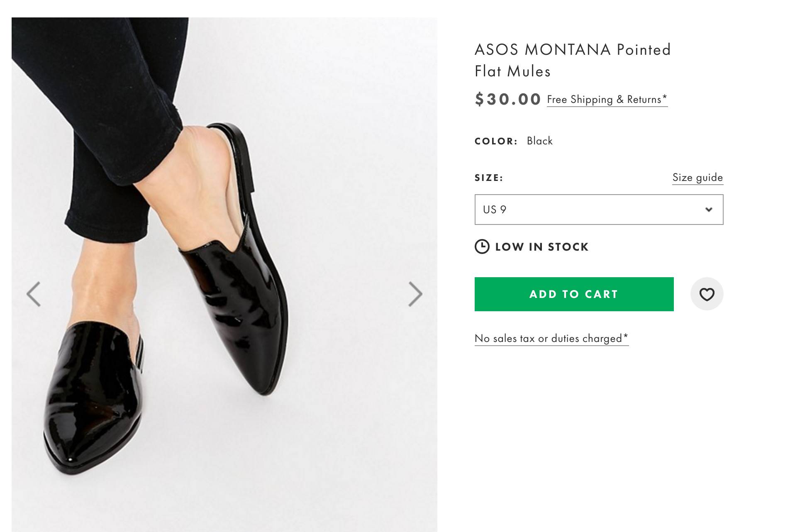795x532 pixels.
Task: Click the ASOS MONTANA Pointed Flat Mules title
Action: pyautogui.click(x=572, y=60)
